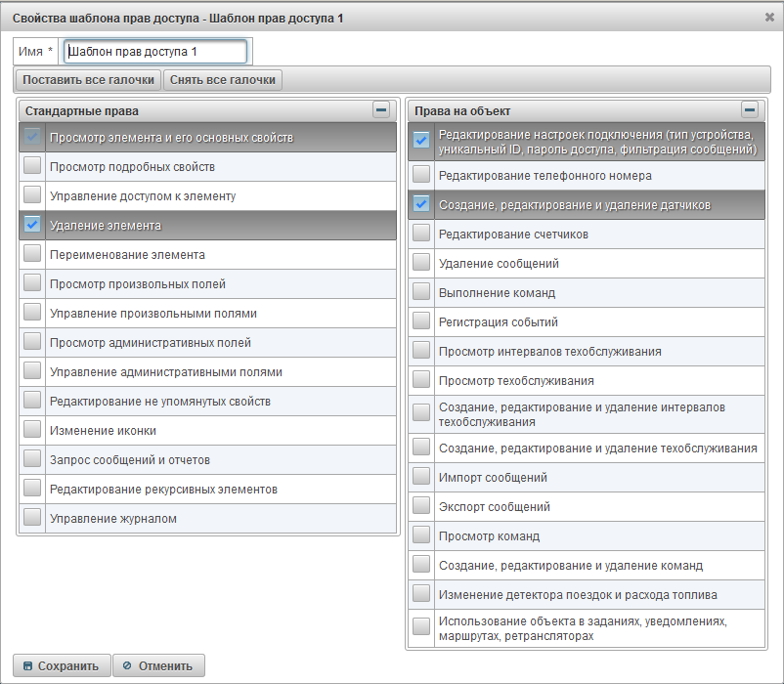This screenshot has width=784, height=684.
Task: Check Изменение детектора поездок и расхода топлива
Action: tap(421, 594)
